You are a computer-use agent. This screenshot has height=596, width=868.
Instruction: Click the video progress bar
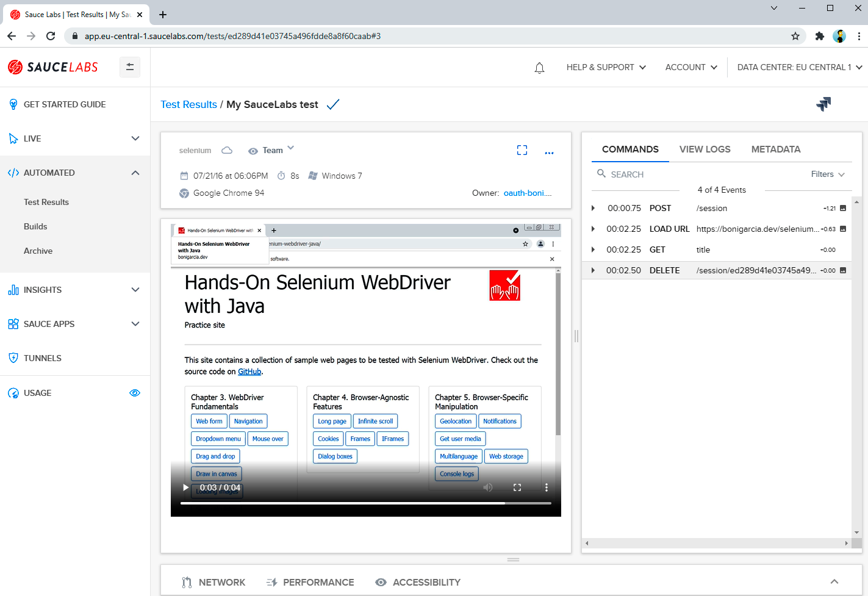point(365,503)
